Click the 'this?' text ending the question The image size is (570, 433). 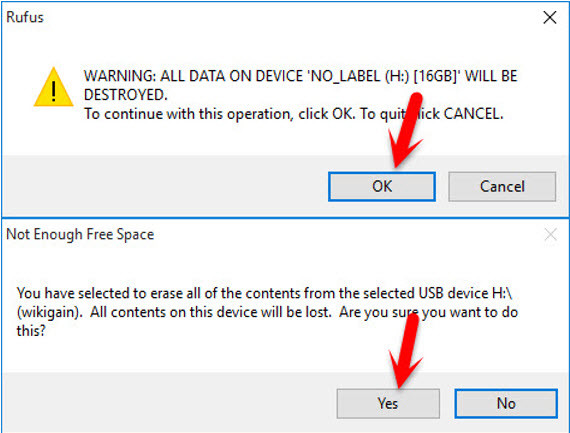[x=31, y=331]
